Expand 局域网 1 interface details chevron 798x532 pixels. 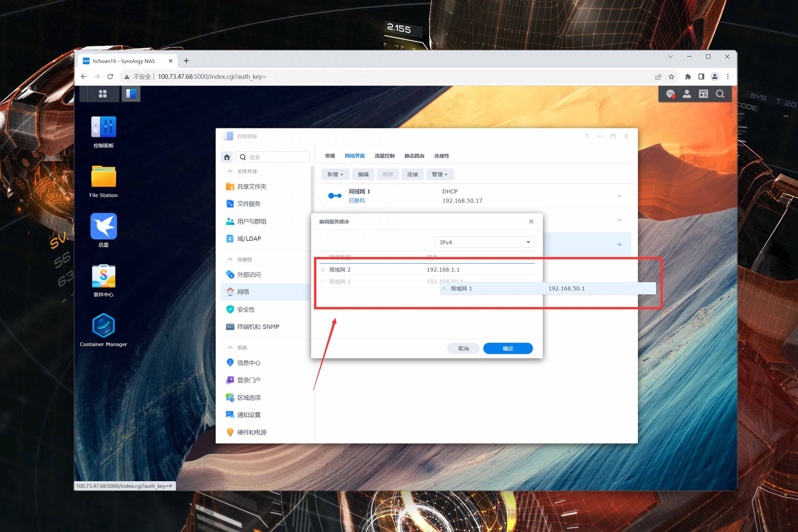tap(619, 196)
